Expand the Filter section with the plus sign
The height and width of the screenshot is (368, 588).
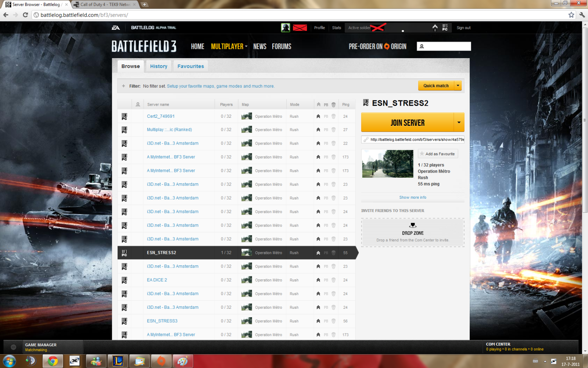123,86
